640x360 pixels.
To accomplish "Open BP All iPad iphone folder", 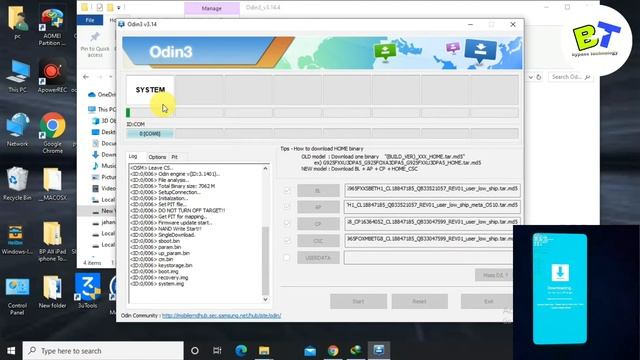I will pyautogui.click(x=52, y=242).
